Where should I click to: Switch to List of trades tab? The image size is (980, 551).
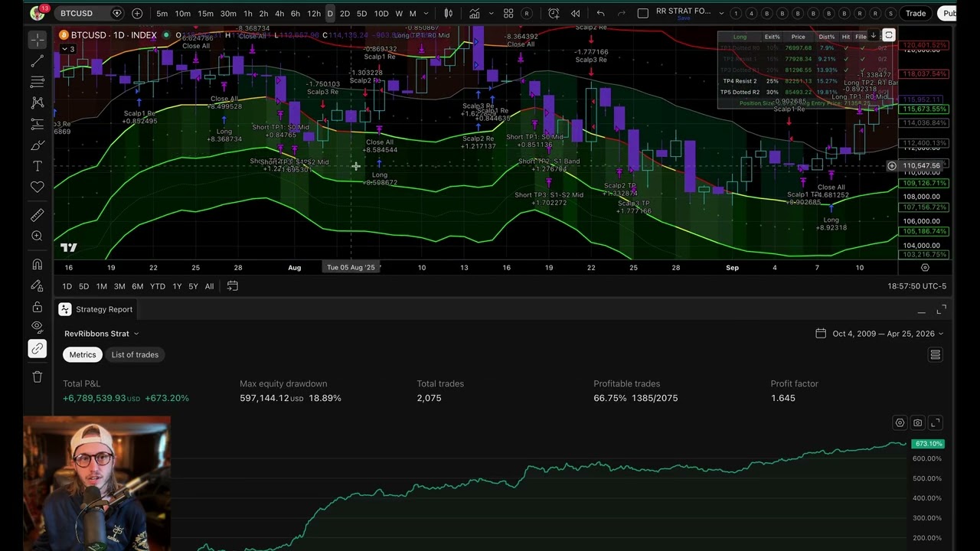coord(135,354)
